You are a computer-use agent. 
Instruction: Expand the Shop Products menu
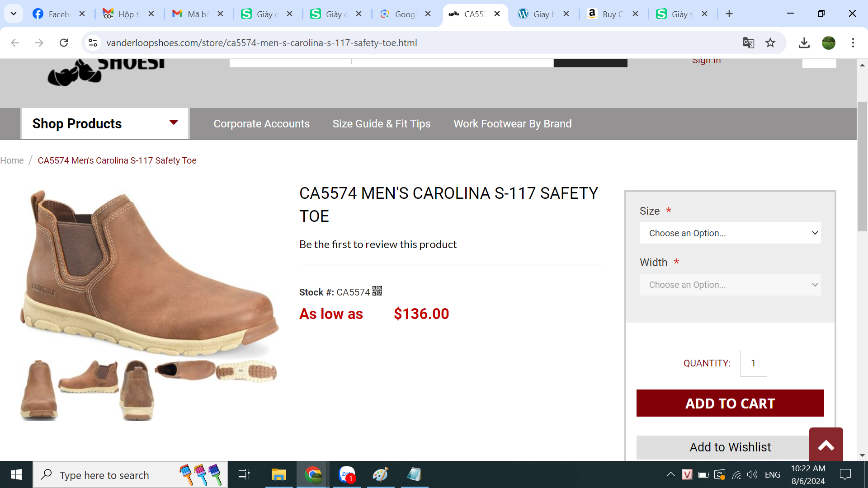point(105,123)
